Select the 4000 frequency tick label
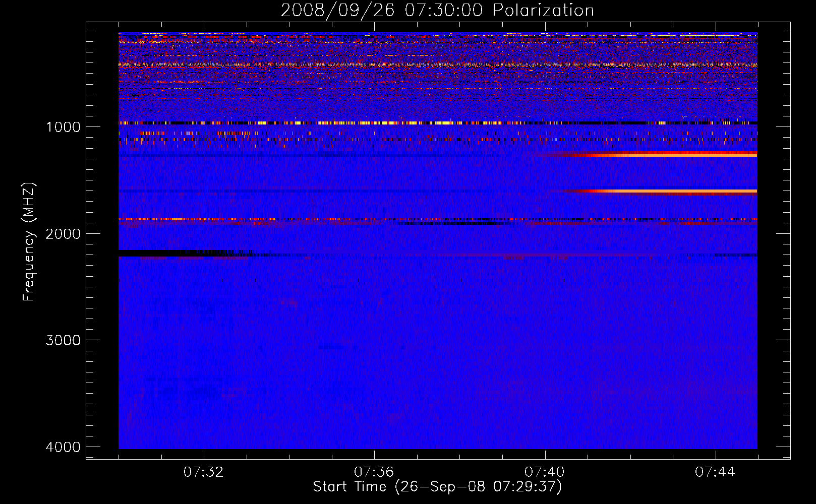 click(x=63, y=447)
